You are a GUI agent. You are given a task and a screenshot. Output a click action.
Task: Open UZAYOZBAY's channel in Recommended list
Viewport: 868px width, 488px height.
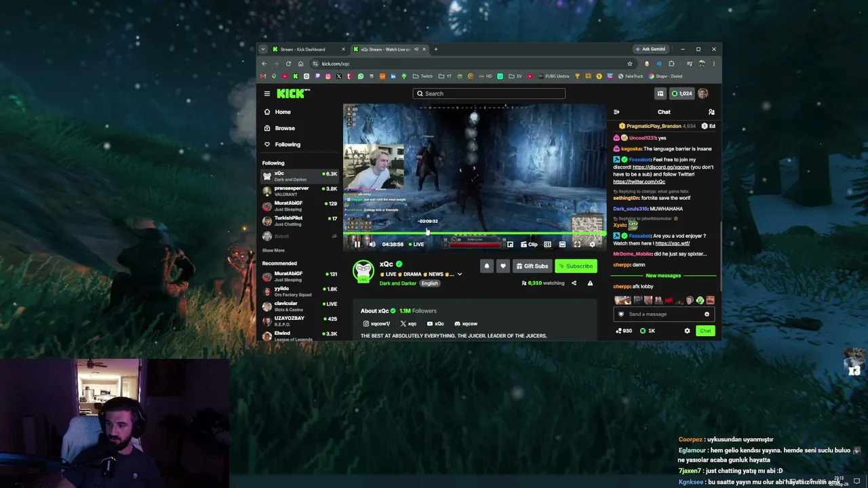coord(299,321)
